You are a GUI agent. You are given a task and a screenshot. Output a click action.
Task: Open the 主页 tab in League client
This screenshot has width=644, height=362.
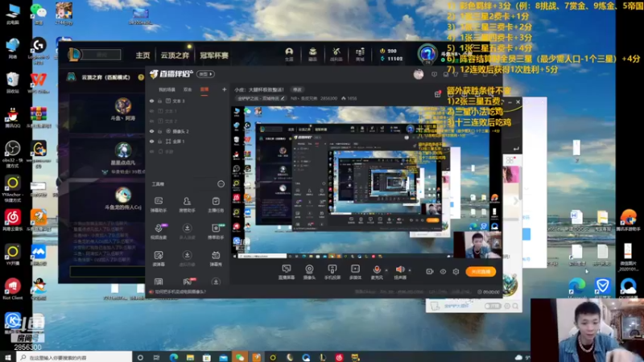pos(143,56)
